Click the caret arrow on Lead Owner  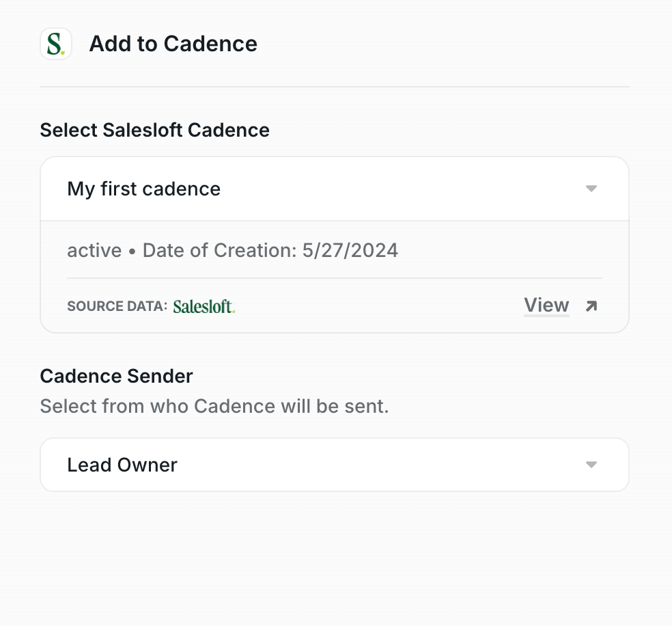(591, 465)
